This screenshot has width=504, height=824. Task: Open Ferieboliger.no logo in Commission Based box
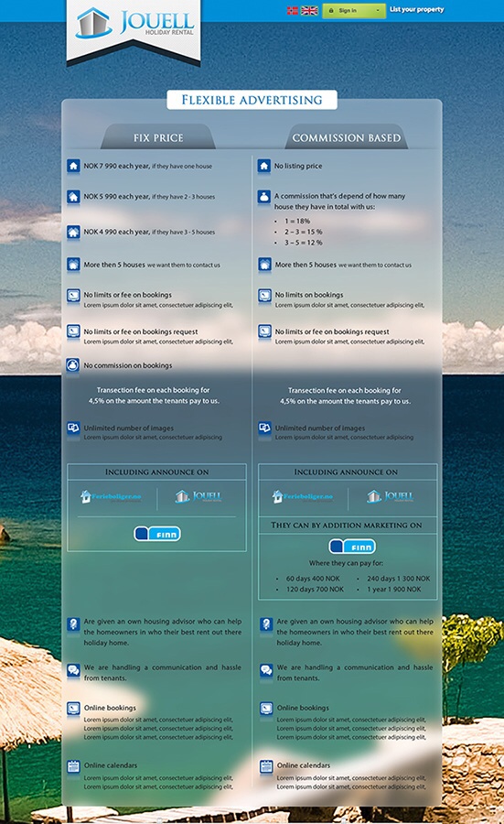point(303,496)
